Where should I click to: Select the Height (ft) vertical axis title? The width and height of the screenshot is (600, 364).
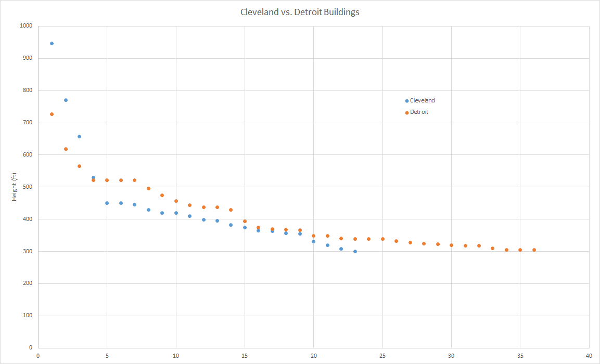pos(14,187)
